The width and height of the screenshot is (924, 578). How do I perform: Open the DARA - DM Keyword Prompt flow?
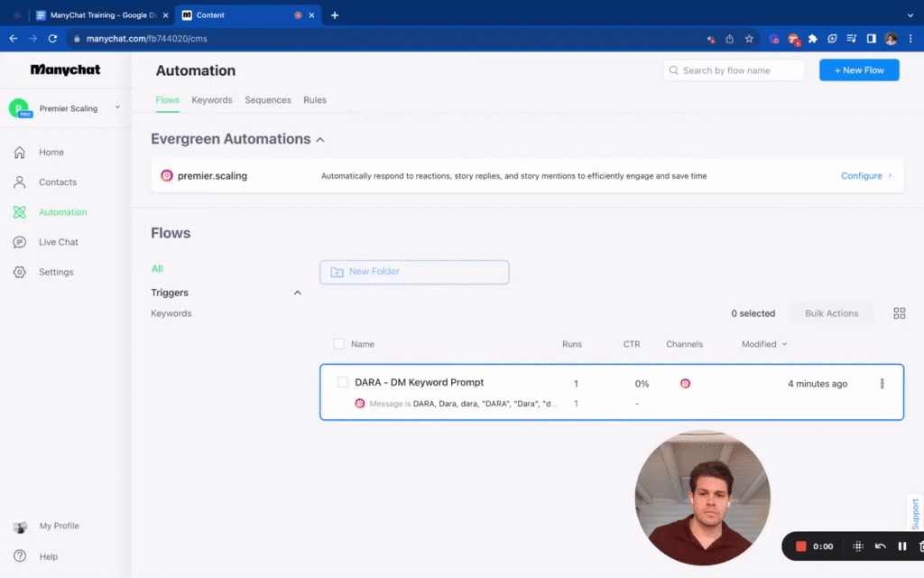tap(419, 382)
